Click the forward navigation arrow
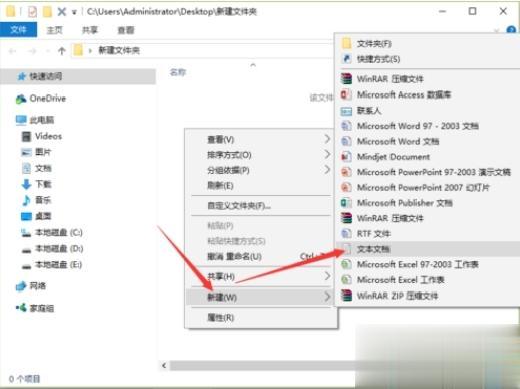Screen dimensions: 520x389 click(x=32, y=51)
